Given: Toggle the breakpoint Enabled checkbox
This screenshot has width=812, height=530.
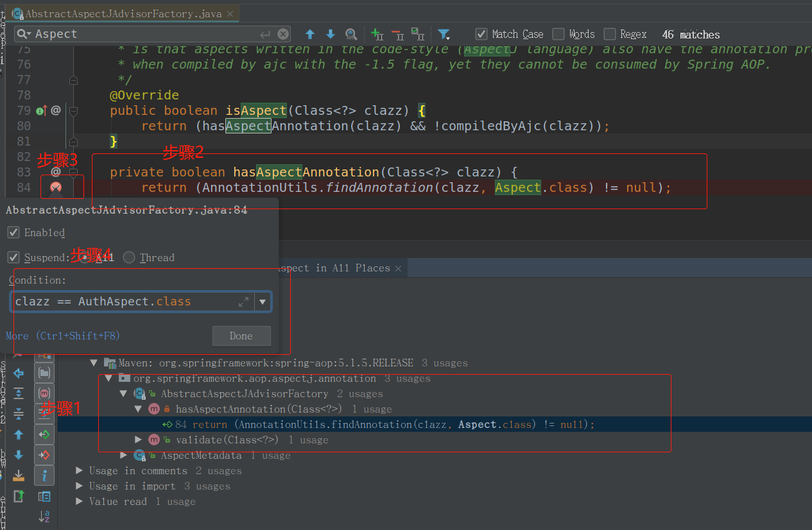Looking at the screenshot, I should click(13, 232).
